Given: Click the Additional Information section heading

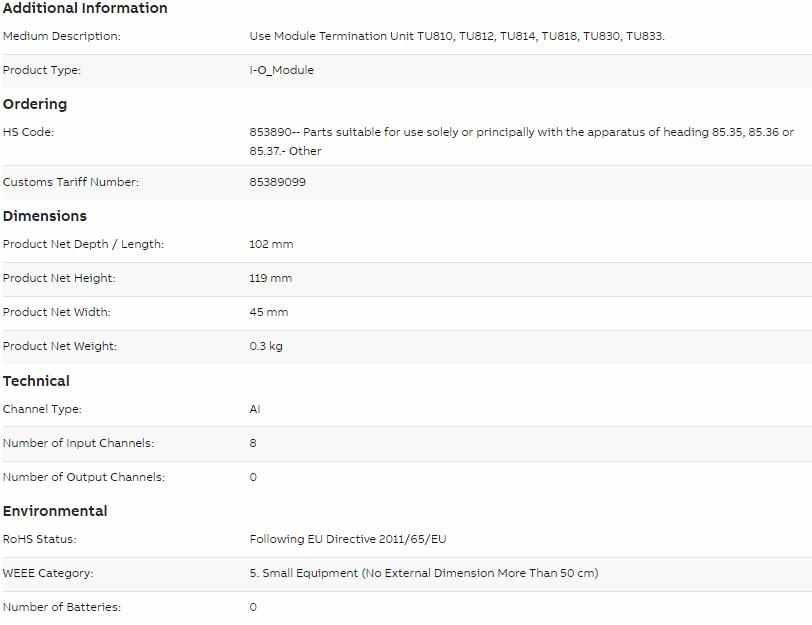Looking at the screenshot, I should (x=85, y=8).
